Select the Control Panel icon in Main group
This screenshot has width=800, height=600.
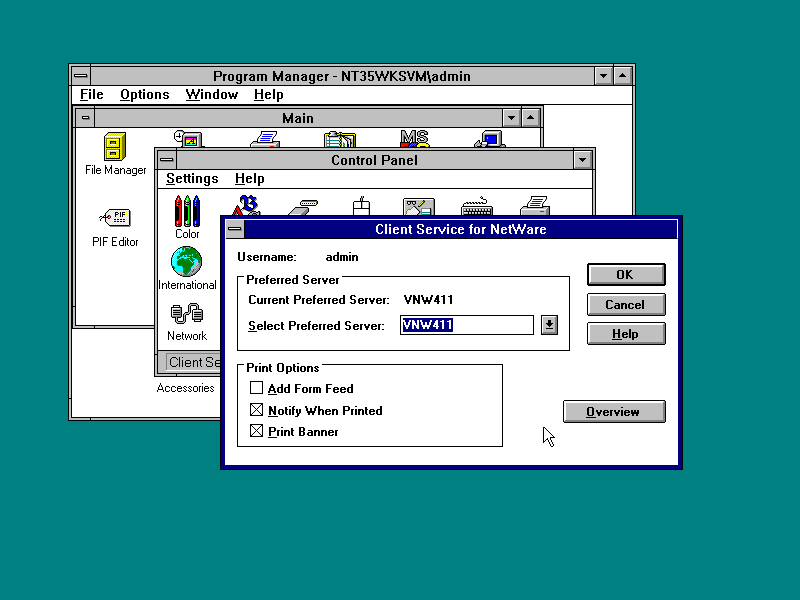pos(188,139)
